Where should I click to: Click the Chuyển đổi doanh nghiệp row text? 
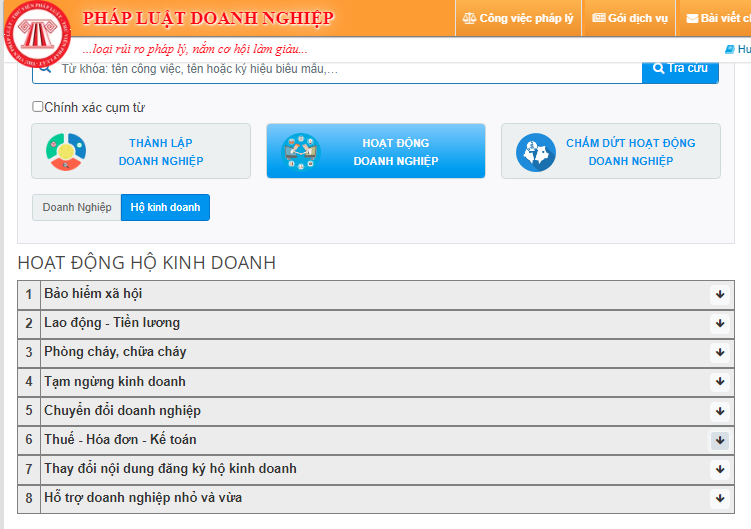pos(122,411)
